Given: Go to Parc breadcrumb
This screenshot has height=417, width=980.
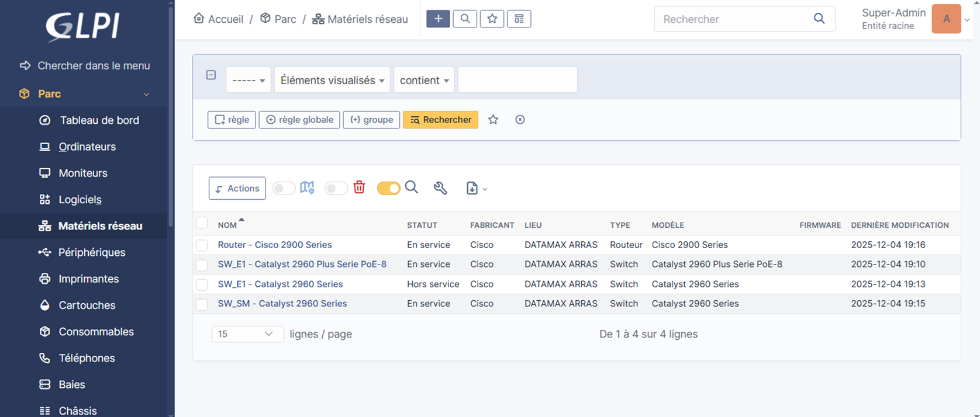Looking at the screenshot, I should coord(278,19).
